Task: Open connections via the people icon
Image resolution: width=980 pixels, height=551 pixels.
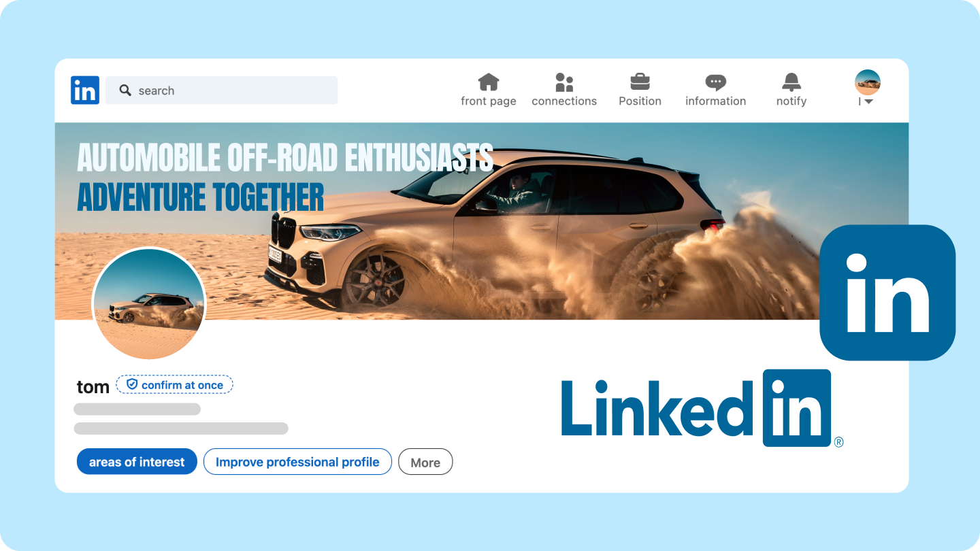Action: click(564, 82)
